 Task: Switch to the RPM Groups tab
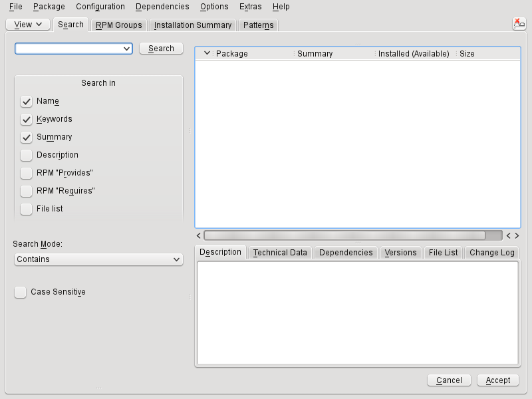[x=119, y=25]
